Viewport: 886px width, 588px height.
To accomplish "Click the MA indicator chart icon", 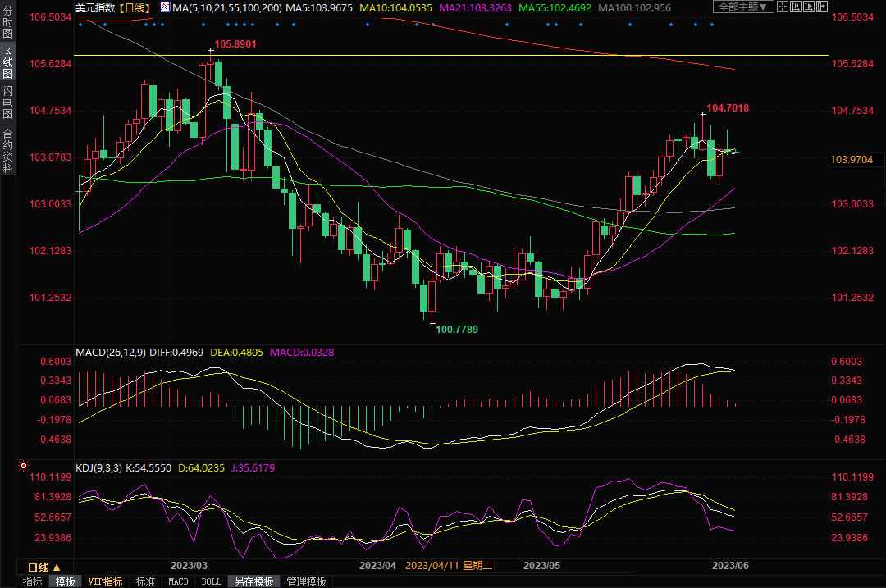I will [166, 7].
